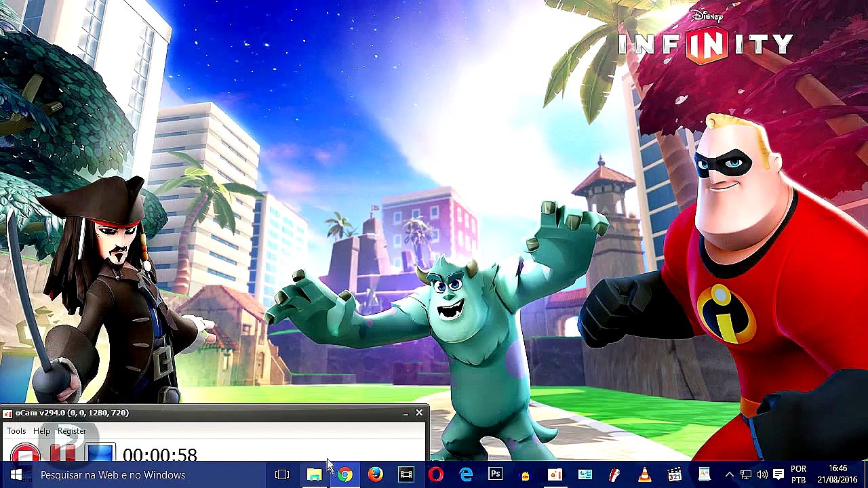Open the document app icon on taskbar
The height and width of the screenshot is (488, 868).
[x=704, y=475]
